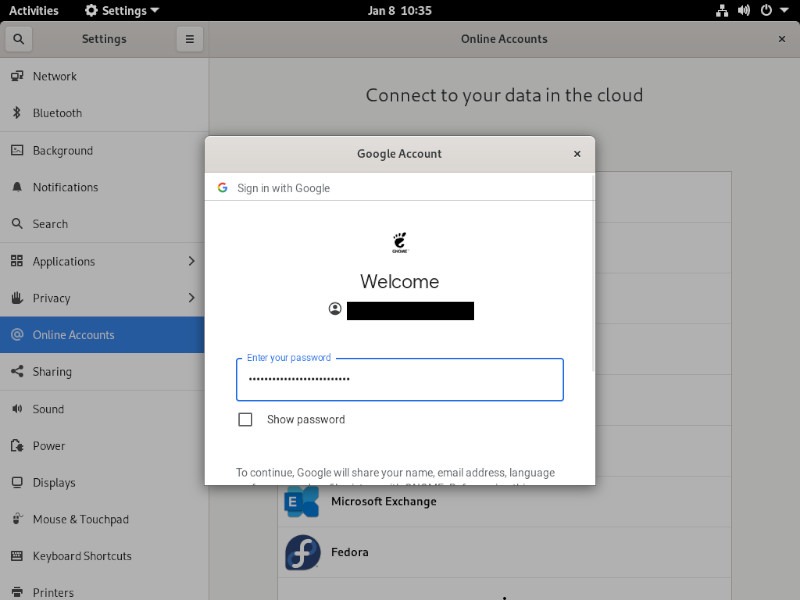Screen dimensions: 800x600
Task: Click the Microsoft Exchange account icon
Action: click(300, 501)
